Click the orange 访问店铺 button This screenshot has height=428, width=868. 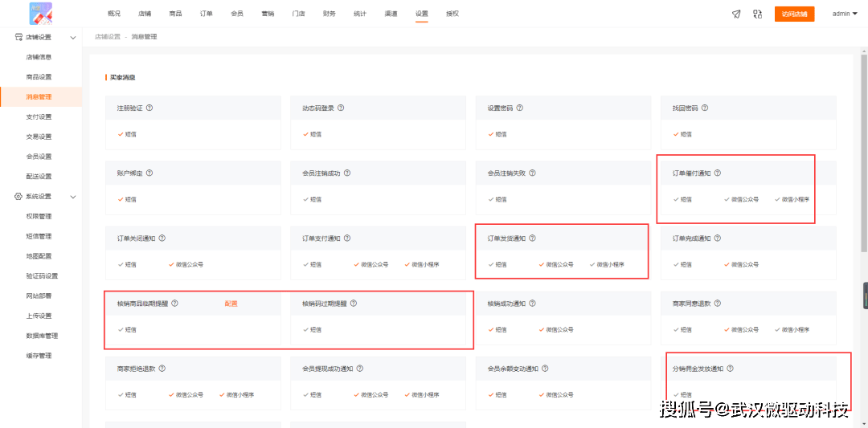pos(794,14)
